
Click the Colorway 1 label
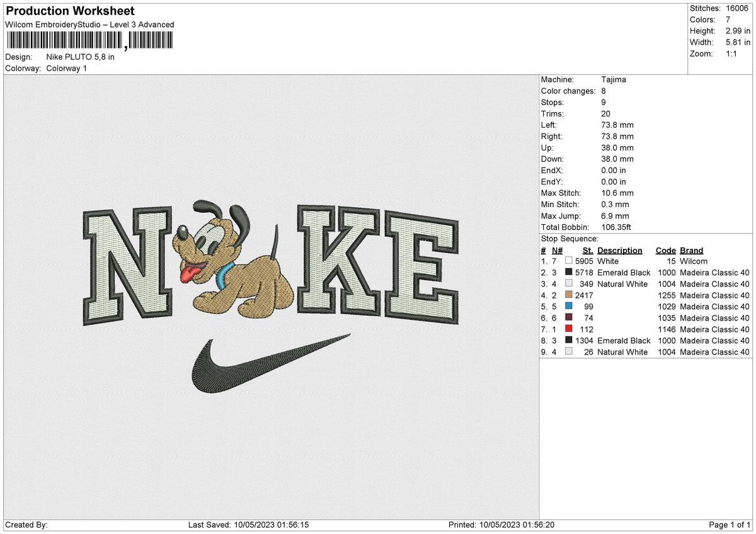click(66, 68)
